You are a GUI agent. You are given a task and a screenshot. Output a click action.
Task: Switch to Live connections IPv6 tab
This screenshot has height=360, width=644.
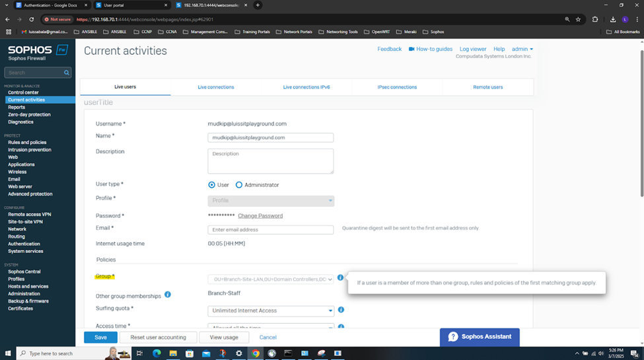tap(306, 87)
